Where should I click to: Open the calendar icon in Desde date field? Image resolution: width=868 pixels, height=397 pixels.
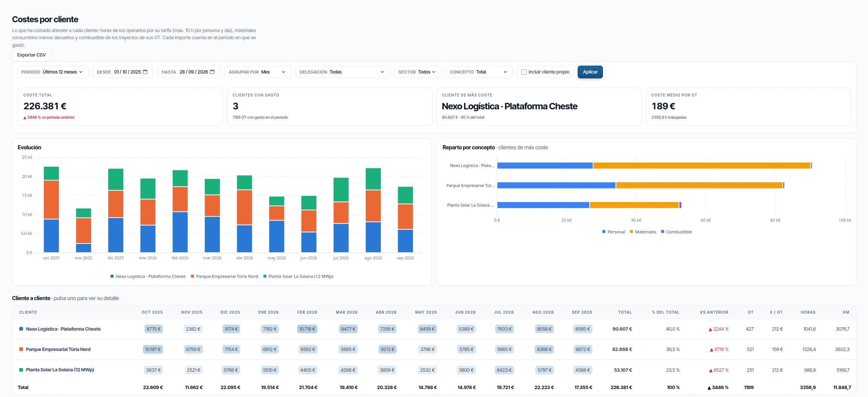click(145, 72)
